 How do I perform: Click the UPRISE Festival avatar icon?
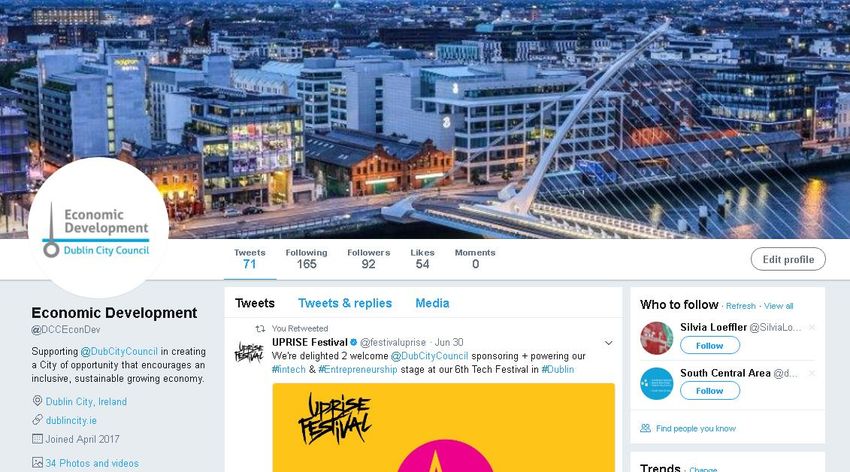click(249, 352)
